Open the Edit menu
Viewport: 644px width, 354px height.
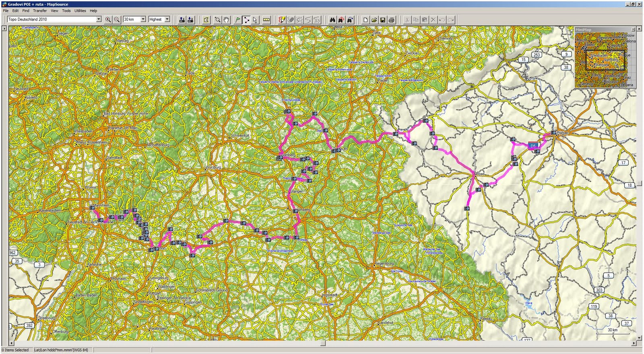[15, 11]
